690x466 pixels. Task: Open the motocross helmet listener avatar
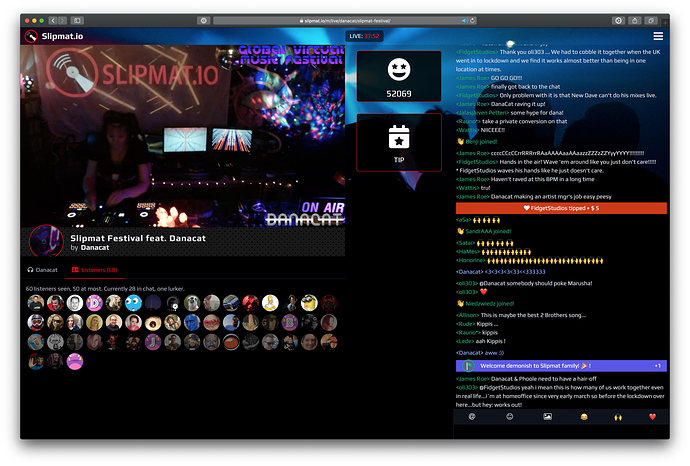pos(36,323)
